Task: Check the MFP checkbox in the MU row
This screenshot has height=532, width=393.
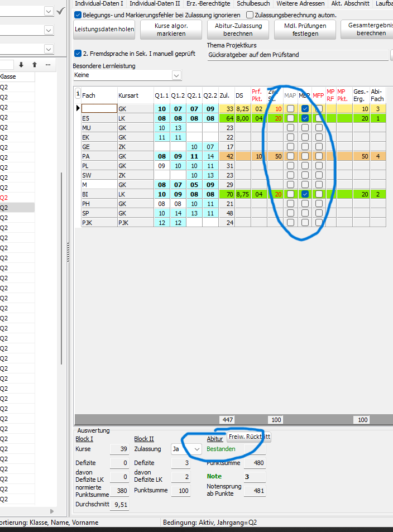Action: click(x=319, y=128)
